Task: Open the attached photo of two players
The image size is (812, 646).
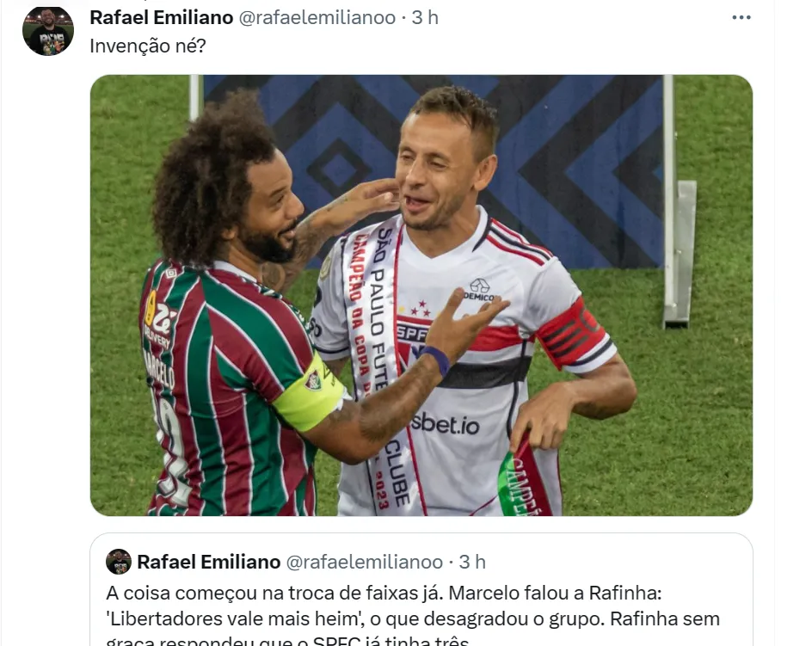Action: click(x=421, y=295)
